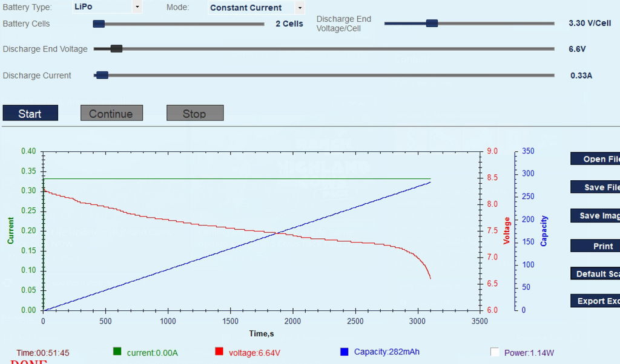Open the Battery Type dropdown arrow
Viewport: 620px width, 364px height.
(137, 7)
